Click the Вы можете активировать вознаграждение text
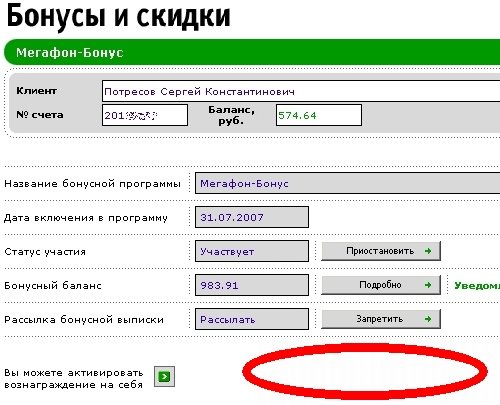Screen dimensions: 500x405 [x=74, y=378]
